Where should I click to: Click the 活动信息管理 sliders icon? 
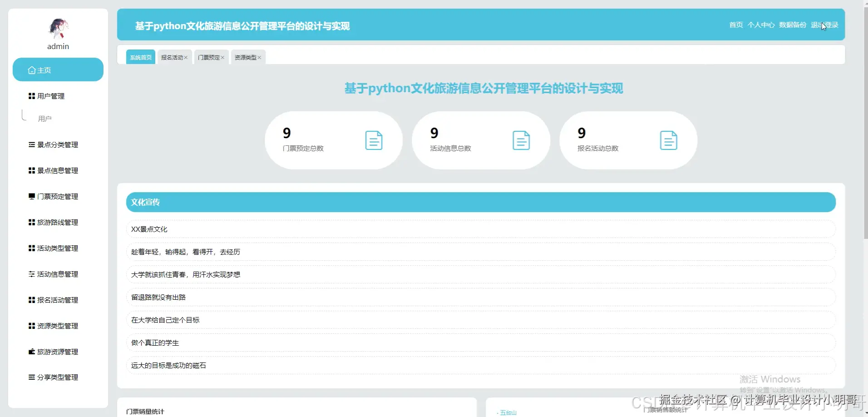[x=32, y=274]
